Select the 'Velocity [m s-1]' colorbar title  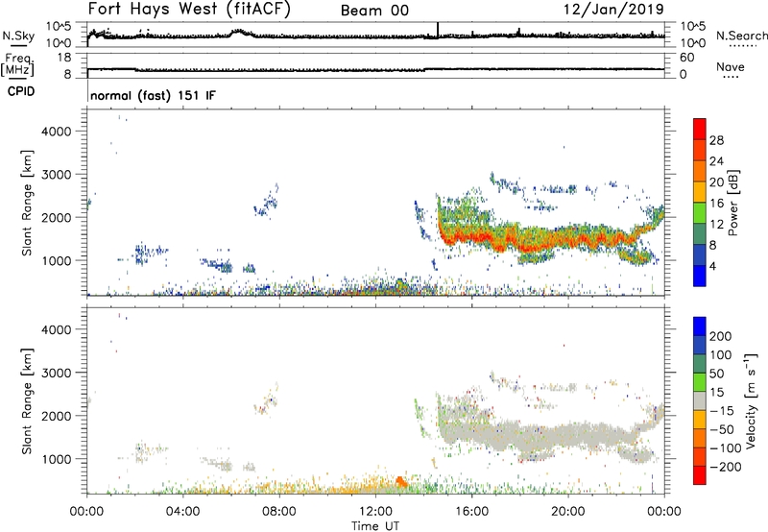tap(751, 400)
